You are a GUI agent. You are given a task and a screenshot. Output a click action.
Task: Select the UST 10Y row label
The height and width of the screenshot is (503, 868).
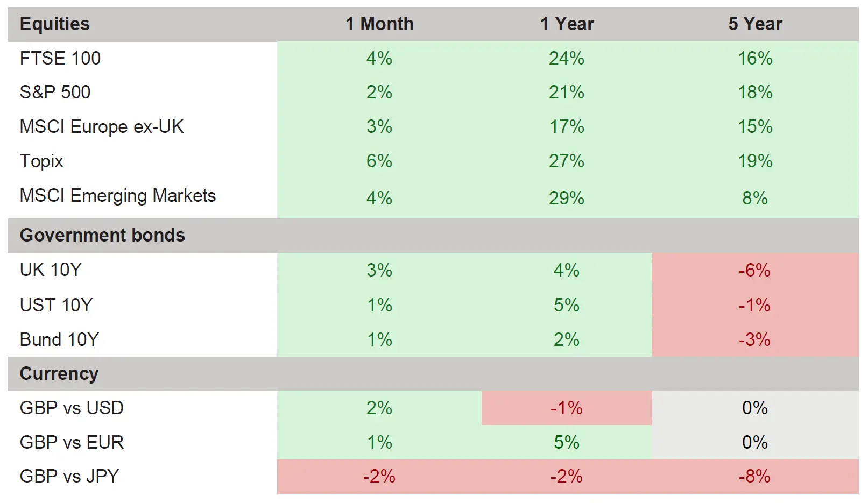(56, 305)
